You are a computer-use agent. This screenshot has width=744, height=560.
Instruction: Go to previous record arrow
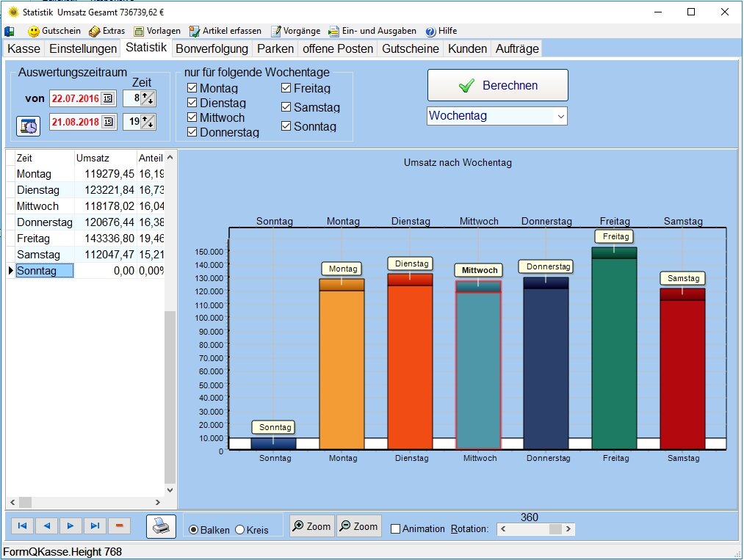coord(46,526)
